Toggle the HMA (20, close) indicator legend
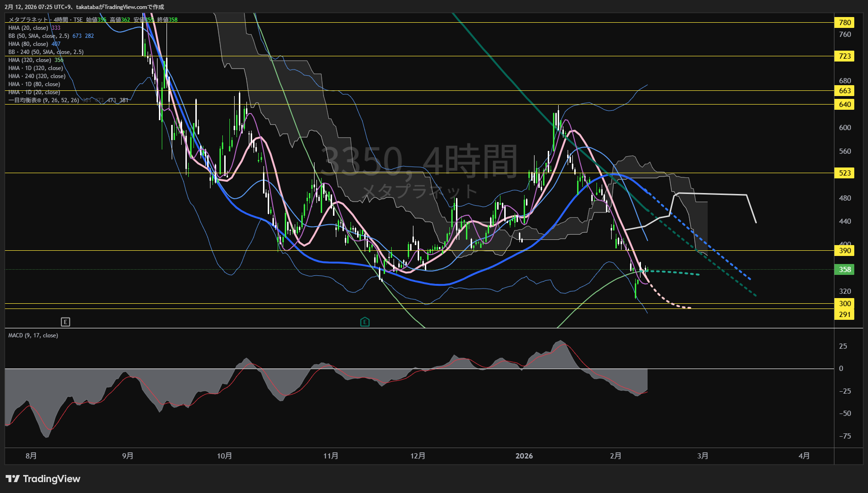 [x=28, y=28]
